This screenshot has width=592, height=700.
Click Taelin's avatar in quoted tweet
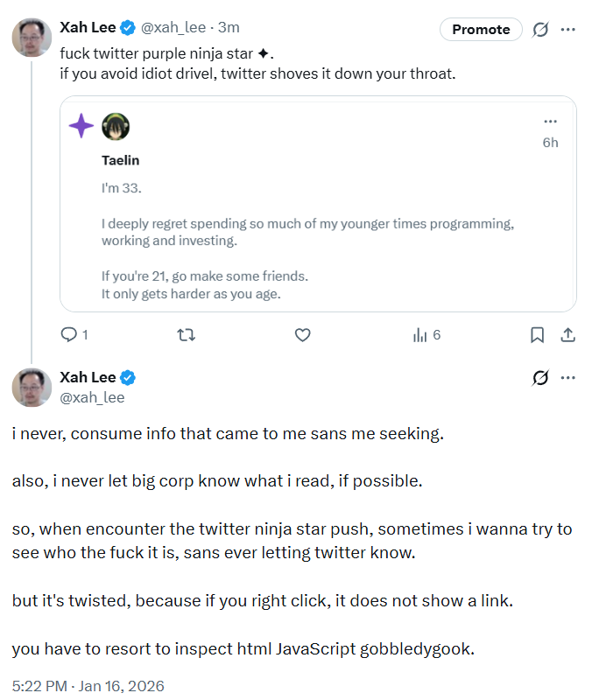point(116,126)
